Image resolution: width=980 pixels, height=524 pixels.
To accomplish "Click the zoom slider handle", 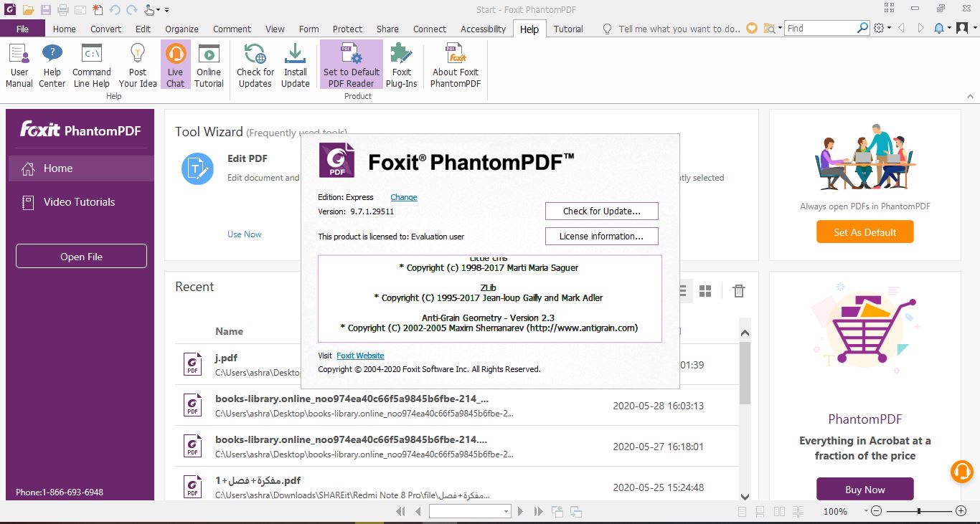I will (919, 511).
